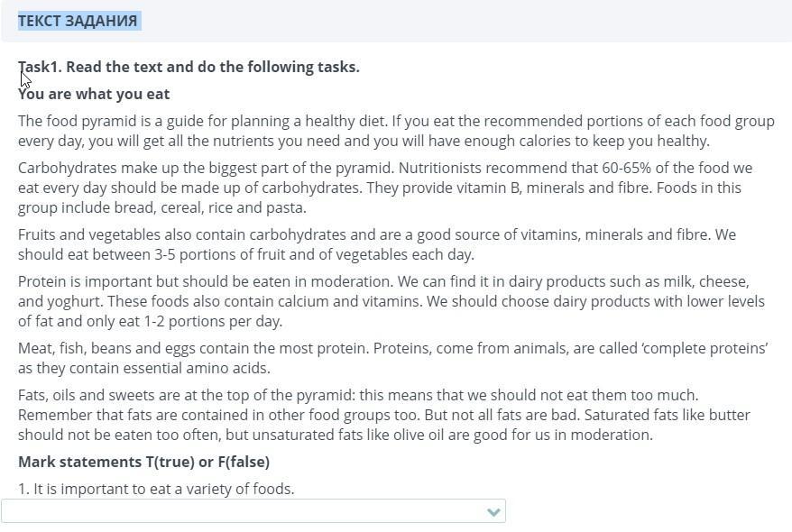The width and height of the screenshot is (792, 532).
Task: Click the 'You are what you eat' title
Action: 94,95
